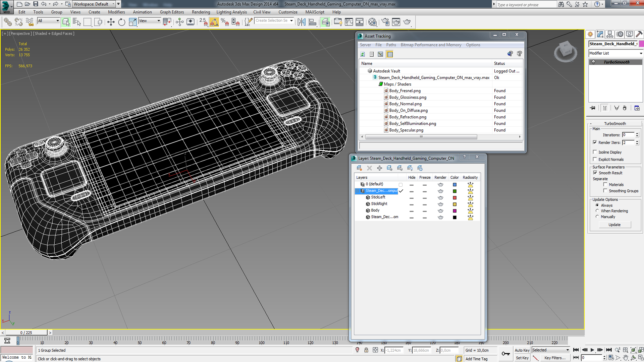Select Body_Normal.png in asset list
This screenshot has height=362, width=644.
[405, 104]
